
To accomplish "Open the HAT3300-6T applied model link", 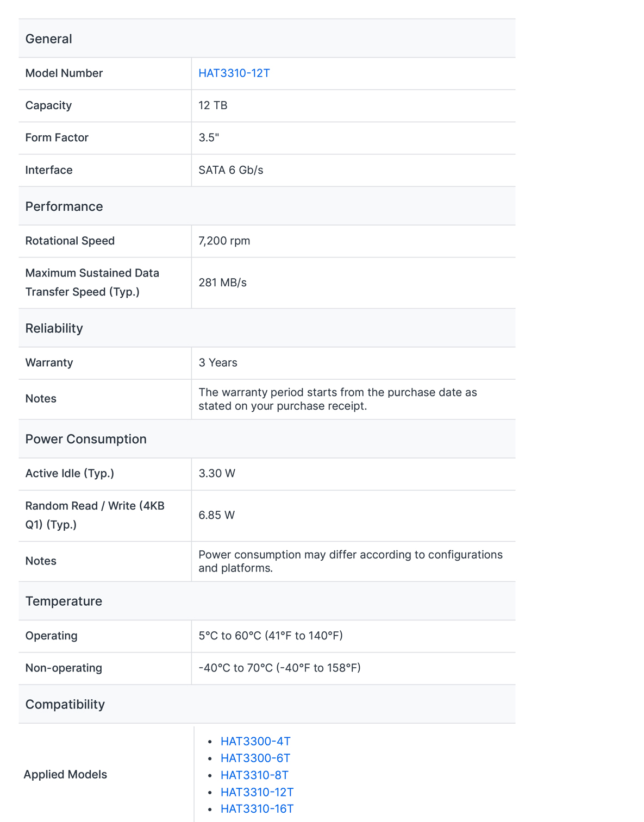I will tap(255, 758).
